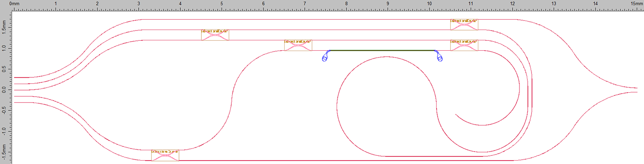Viewport: 644px width, 164px height.
Task: Click the 8 mark on the horizontal ruler
Action: [346, 3]
